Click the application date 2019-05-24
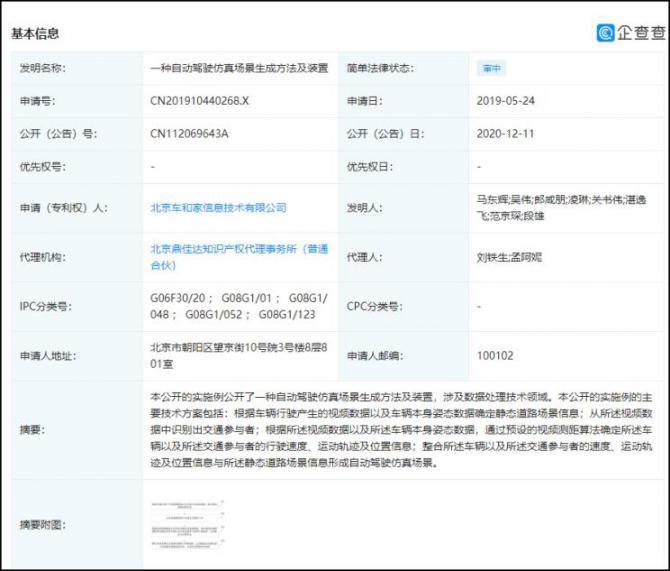 click(x=507, y=101)
